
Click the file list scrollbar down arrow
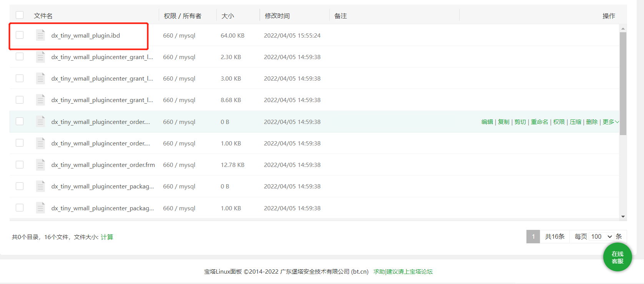pos(623,216)
